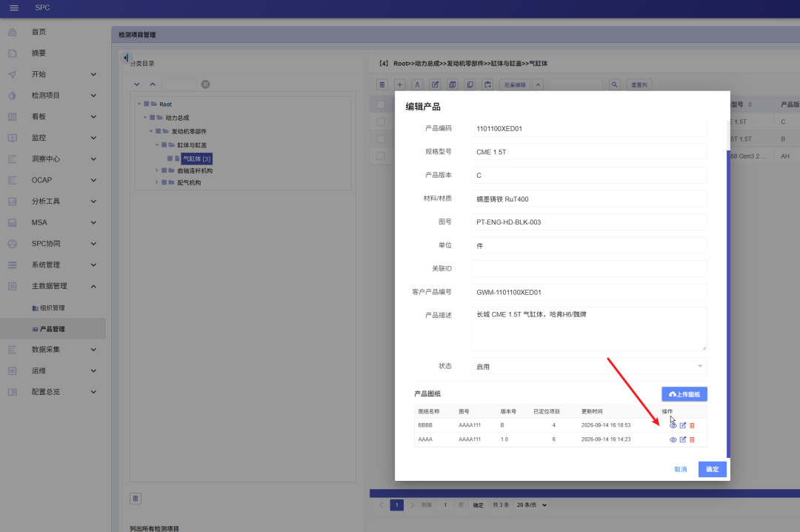Viewport: 800px width, 532px height.
Task: Clear the tree search with the X icon
Action: pyautogui.click(x=206, y=84)
